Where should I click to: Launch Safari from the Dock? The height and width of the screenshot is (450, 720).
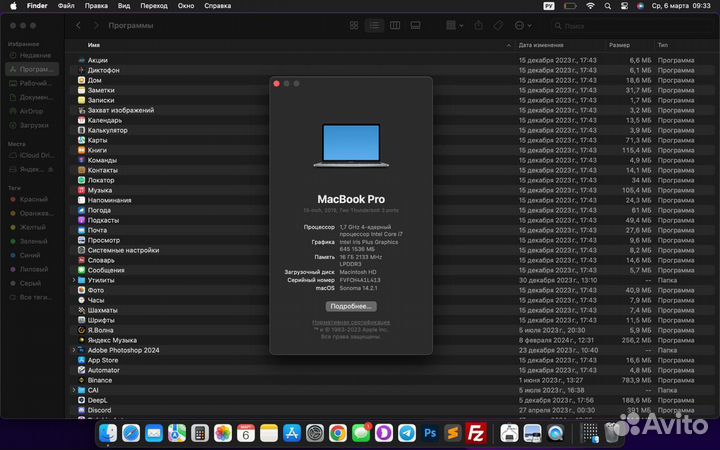click(131, 433)
